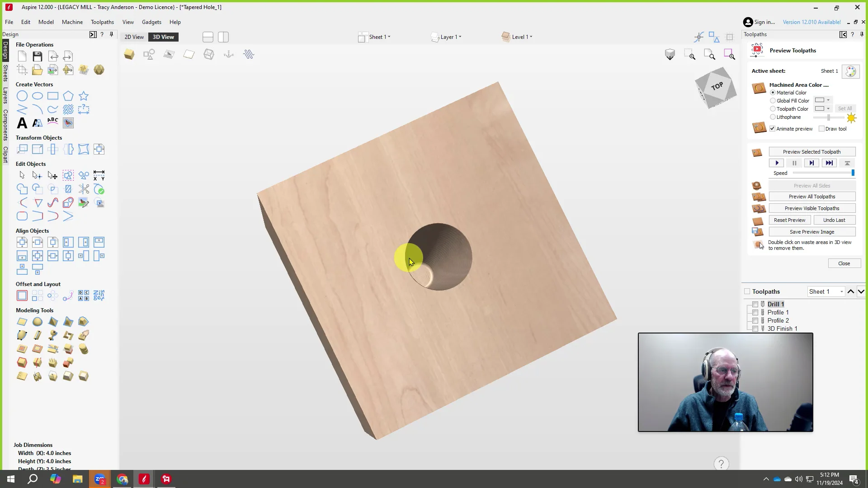Viewport: 868px width, 488px height.
Task: Select the Draw Polygon tool
Action: (68, 96)
